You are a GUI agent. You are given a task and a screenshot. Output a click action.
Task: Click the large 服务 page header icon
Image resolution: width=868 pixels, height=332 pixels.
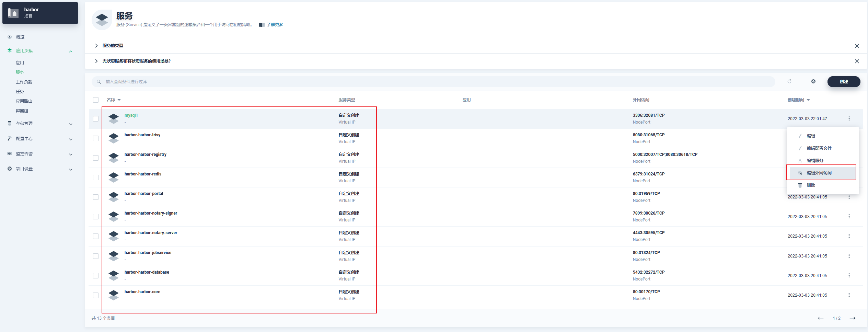coord(102,20)
